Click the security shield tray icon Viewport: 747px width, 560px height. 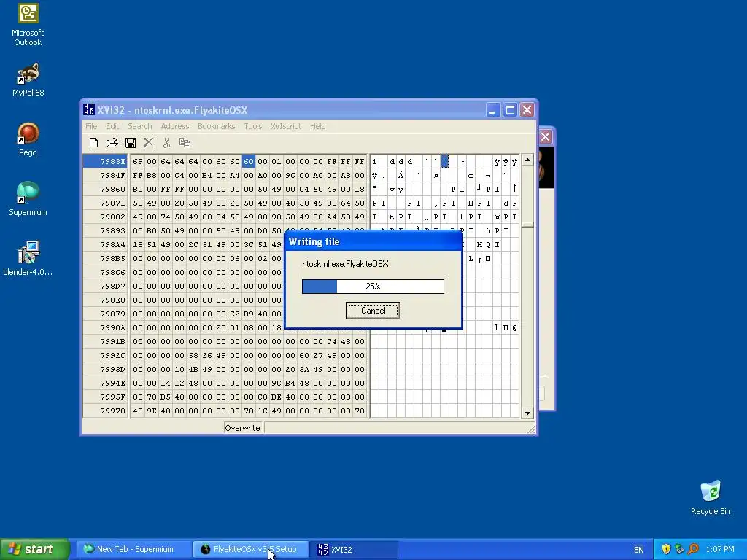[666, 549]
